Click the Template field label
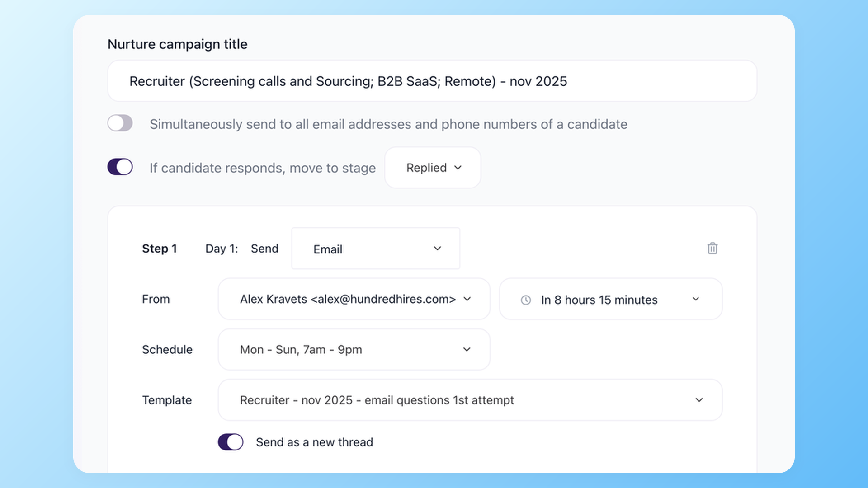This screenshot has height=488, width=868. 167,400
